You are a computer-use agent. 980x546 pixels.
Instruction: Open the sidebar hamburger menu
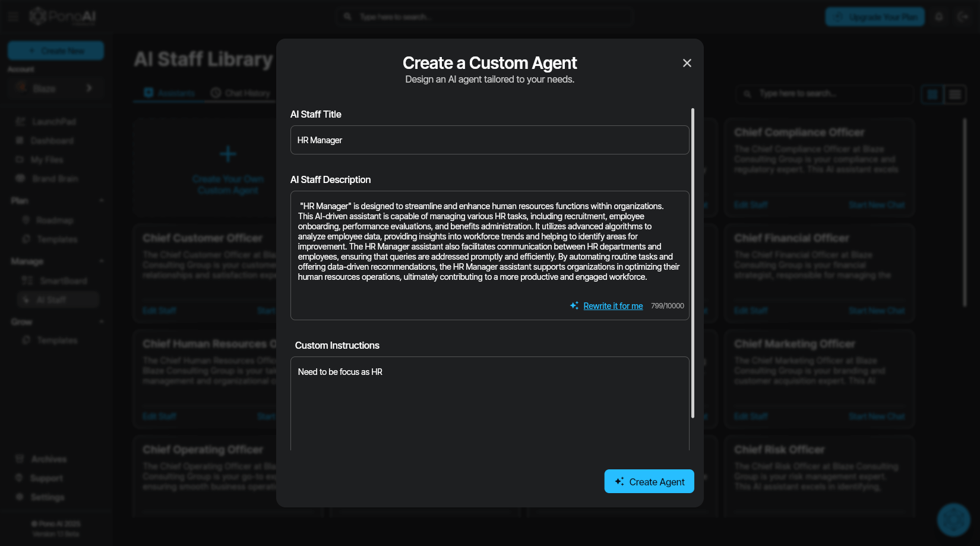pos(12,16)
